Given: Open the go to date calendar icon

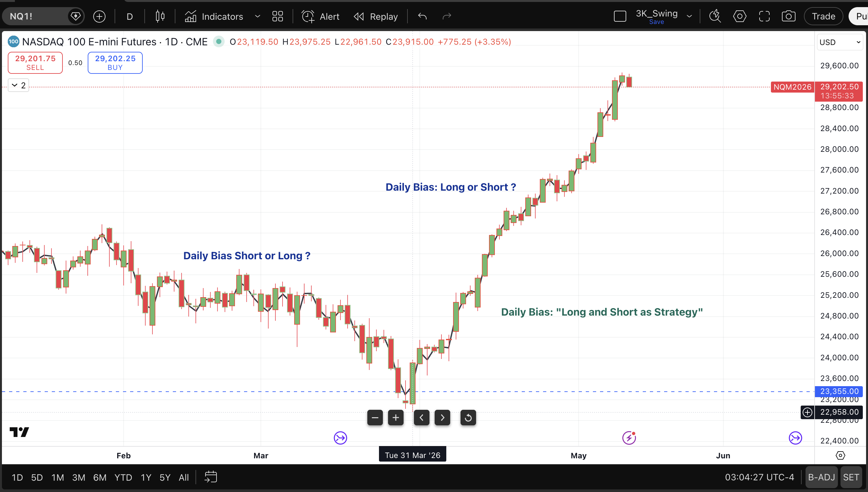Looking at the screenshot, I should [211, 477].
